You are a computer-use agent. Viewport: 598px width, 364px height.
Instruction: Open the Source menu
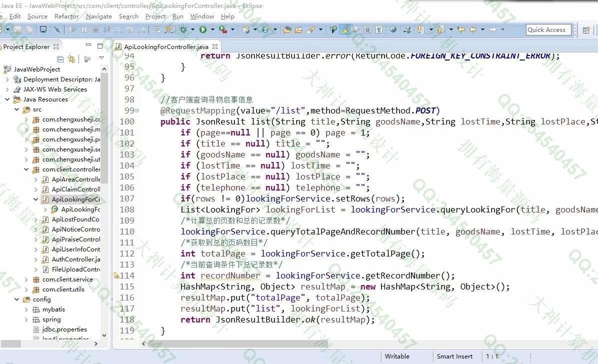coord(37,16)
